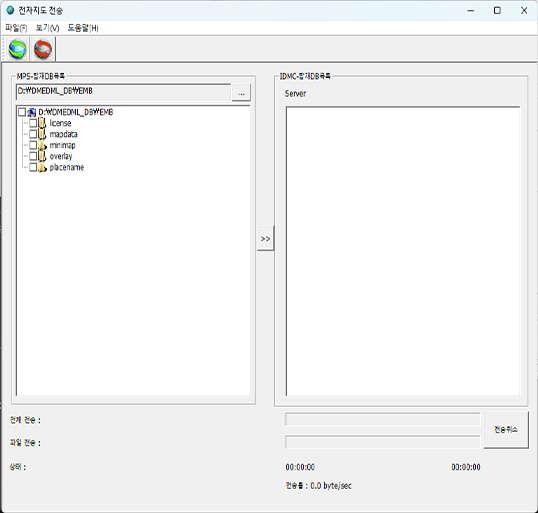Click the 파일 전송 : label
This screenshot has width=538, height=513.
(x=25, y=443)
